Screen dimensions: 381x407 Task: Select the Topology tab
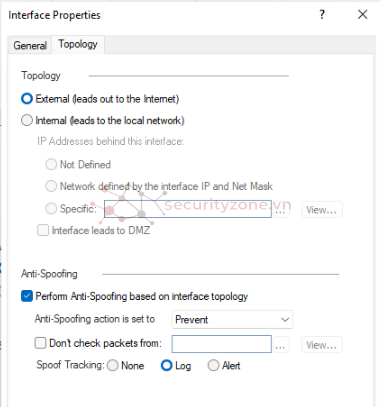(x=78, y=44)
